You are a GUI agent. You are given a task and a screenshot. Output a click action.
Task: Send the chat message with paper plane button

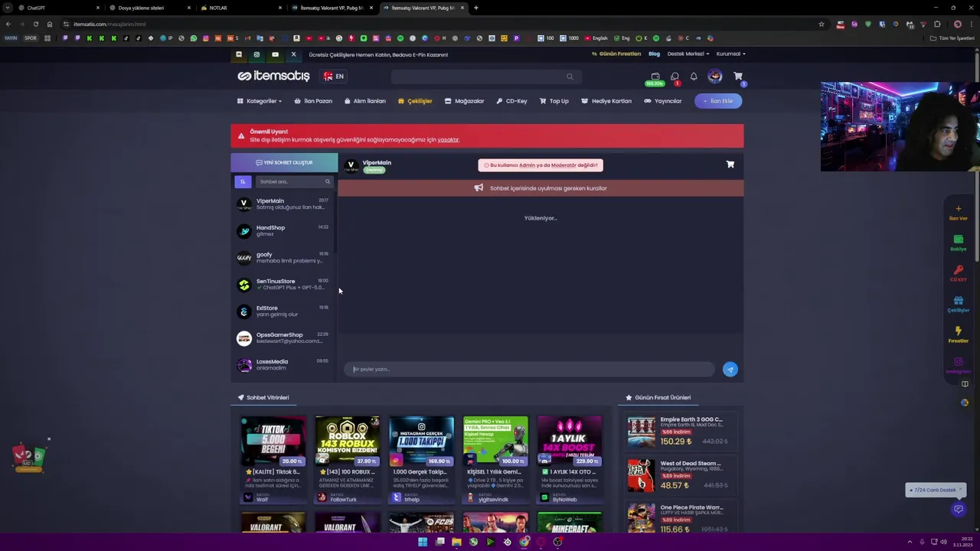(730, 369)
